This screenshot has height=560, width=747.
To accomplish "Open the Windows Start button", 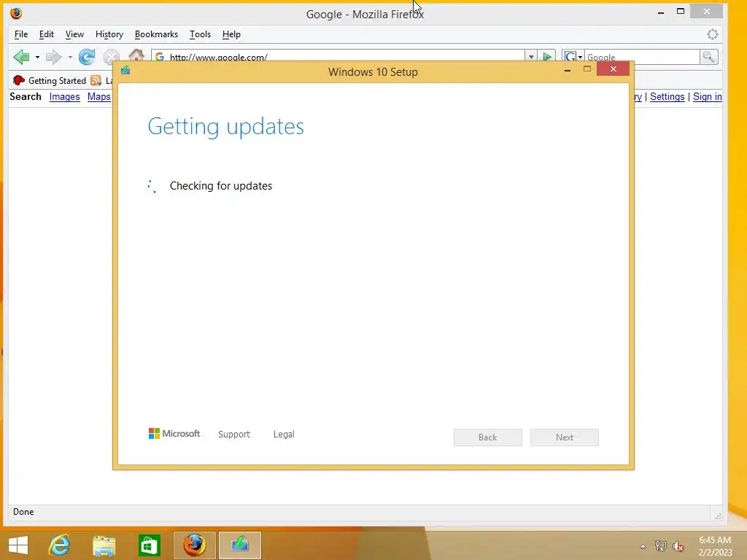I will (18, 545).
